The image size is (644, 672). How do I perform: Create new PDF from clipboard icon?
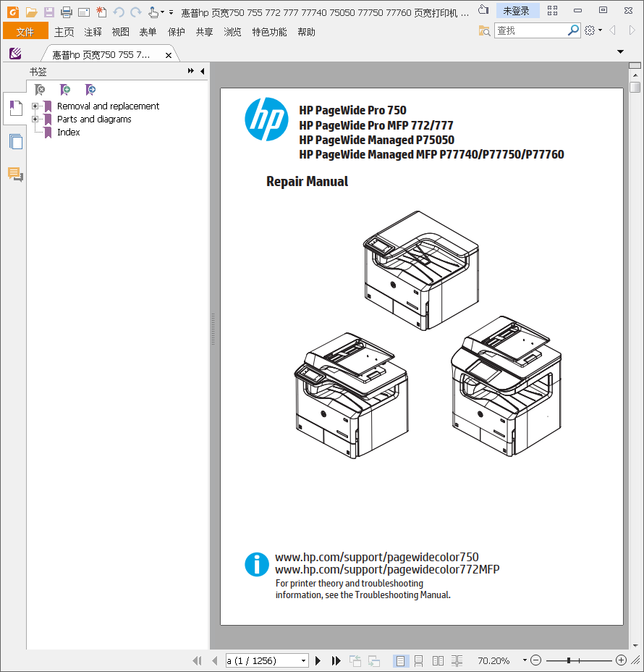pos(101,12)
